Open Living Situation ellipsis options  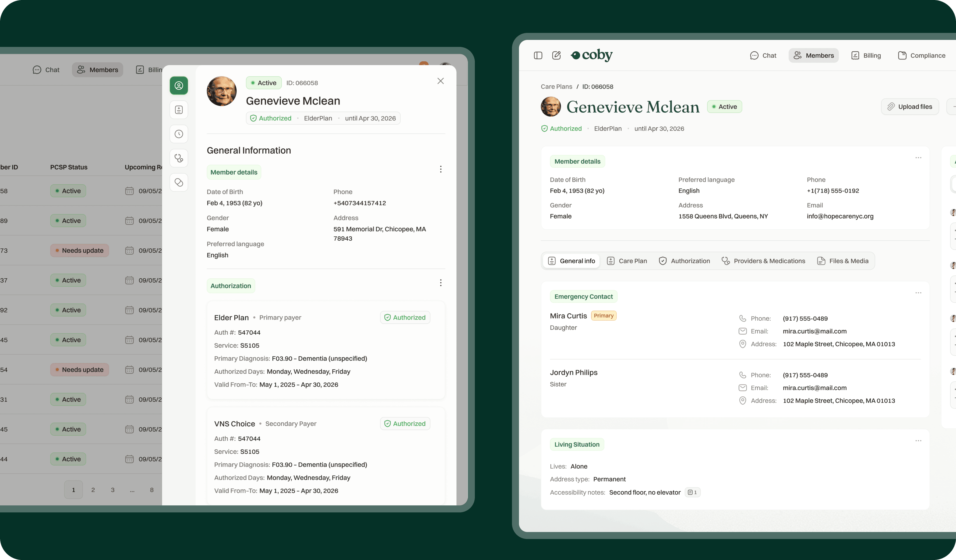tap(918, 441)
